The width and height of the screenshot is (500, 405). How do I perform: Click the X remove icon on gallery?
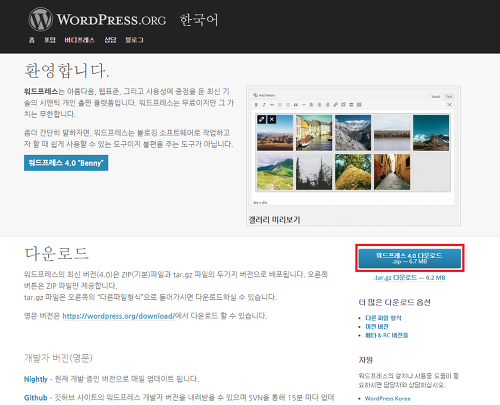click(272, 119)
